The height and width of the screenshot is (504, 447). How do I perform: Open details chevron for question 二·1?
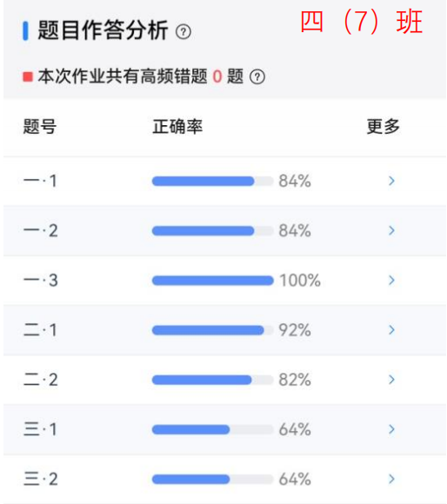391,330
